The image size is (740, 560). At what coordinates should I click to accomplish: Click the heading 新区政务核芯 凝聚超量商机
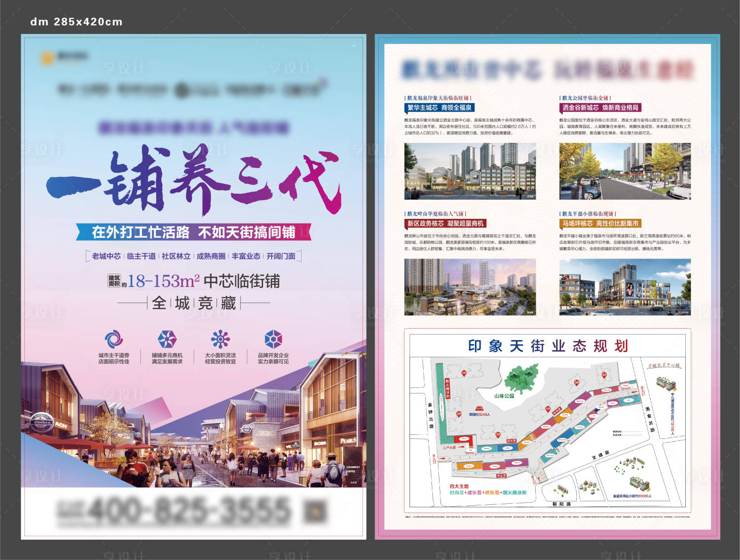[446, 223]
